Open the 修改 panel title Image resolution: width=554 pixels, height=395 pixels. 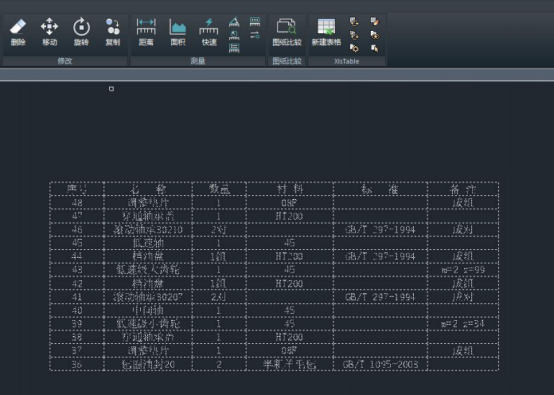coord(65,61)
